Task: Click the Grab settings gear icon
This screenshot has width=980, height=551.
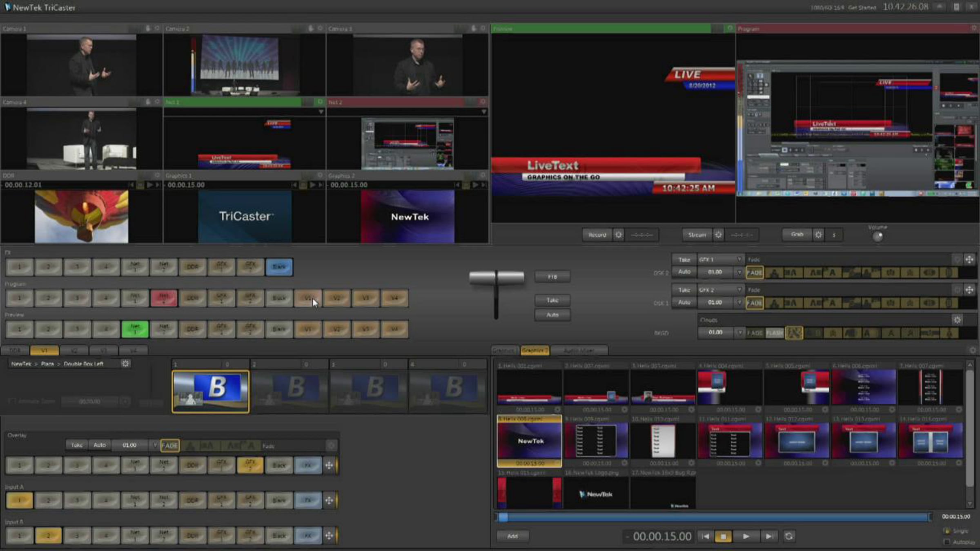Action: [818, 235]
